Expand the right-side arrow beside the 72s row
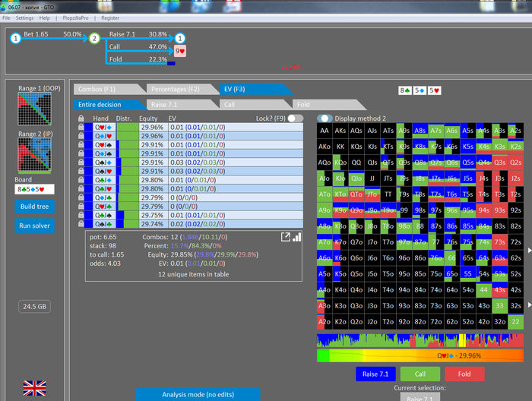This screenshot has height=401, width=532. click(x=529, y=250)
